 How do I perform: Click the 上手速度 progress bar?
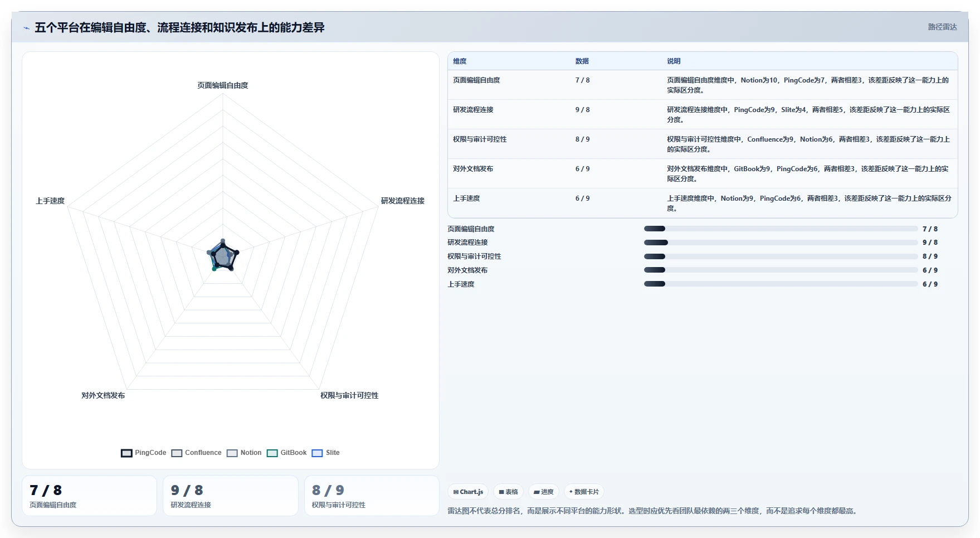pos(781,284)
